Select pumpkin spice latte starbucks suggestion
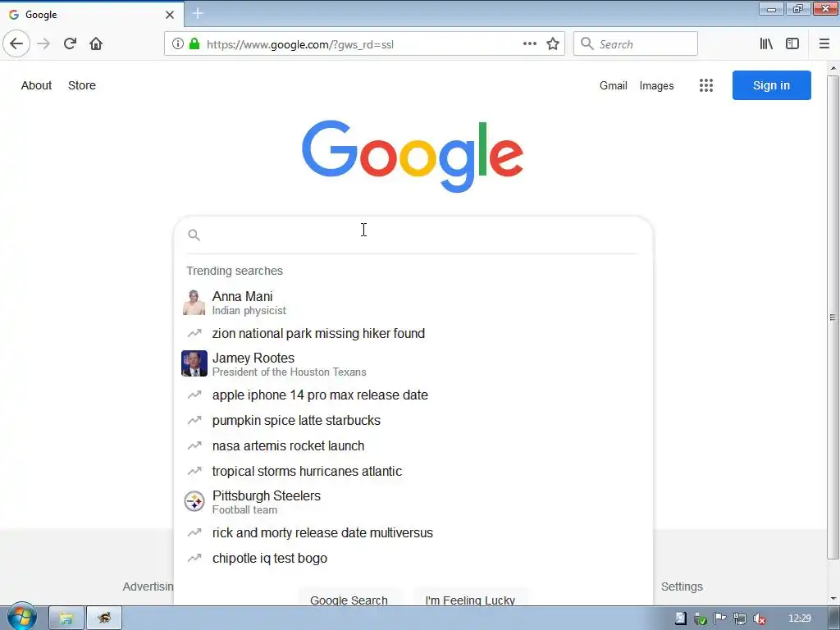The height and width of the screenshot is (630, 840). [x=413, y=421]
